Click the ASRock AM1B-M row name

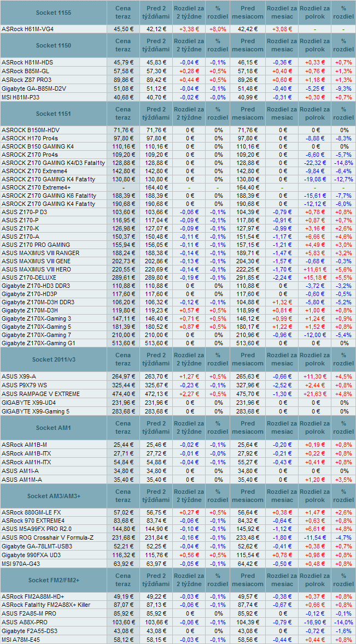tap(24, 445)
